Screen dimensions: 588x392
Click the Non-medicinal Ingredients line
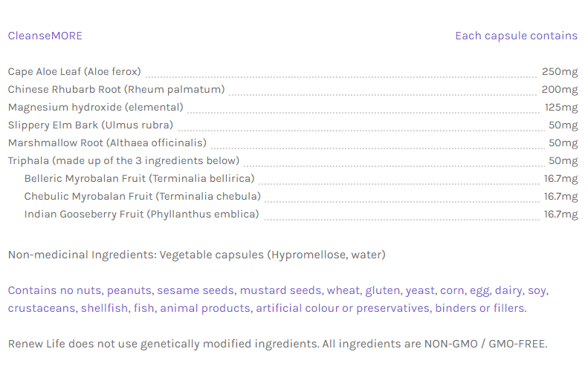196,255
